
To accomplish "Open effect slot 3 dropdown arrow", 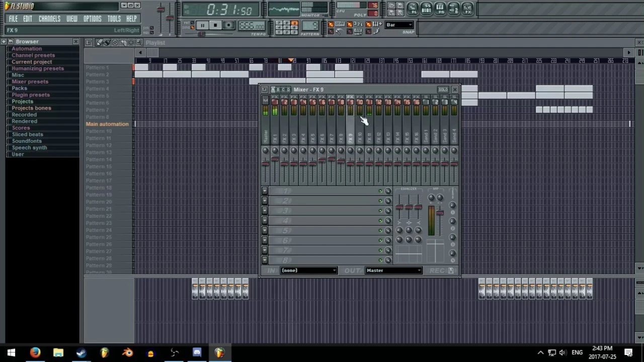I will (264, 211).
